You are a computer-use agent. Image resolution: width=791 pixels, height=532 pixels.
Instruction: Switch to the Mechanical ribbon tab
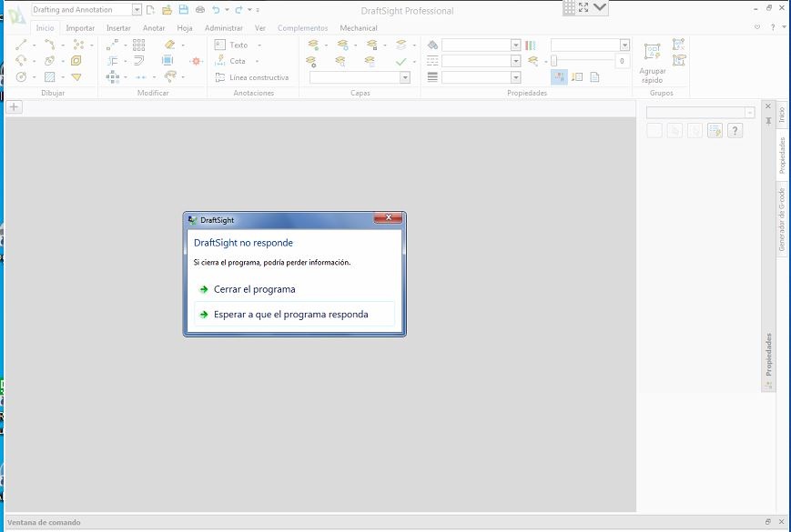359,28
